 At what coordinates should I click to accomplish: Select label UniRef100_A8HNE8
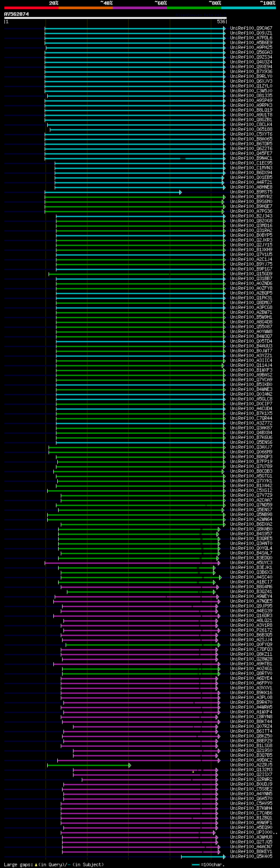[x=251, y=187]
